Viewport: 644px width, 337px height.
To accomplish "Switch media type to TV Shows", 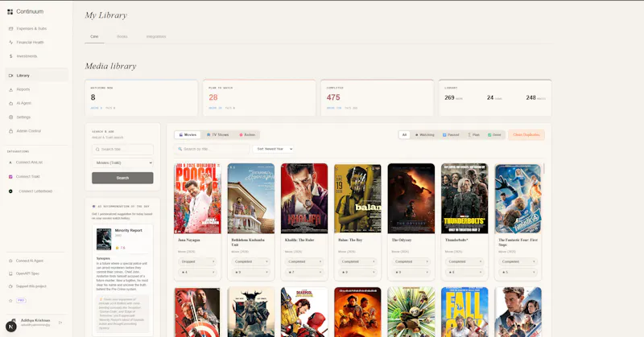I will (x=217, y=134).
